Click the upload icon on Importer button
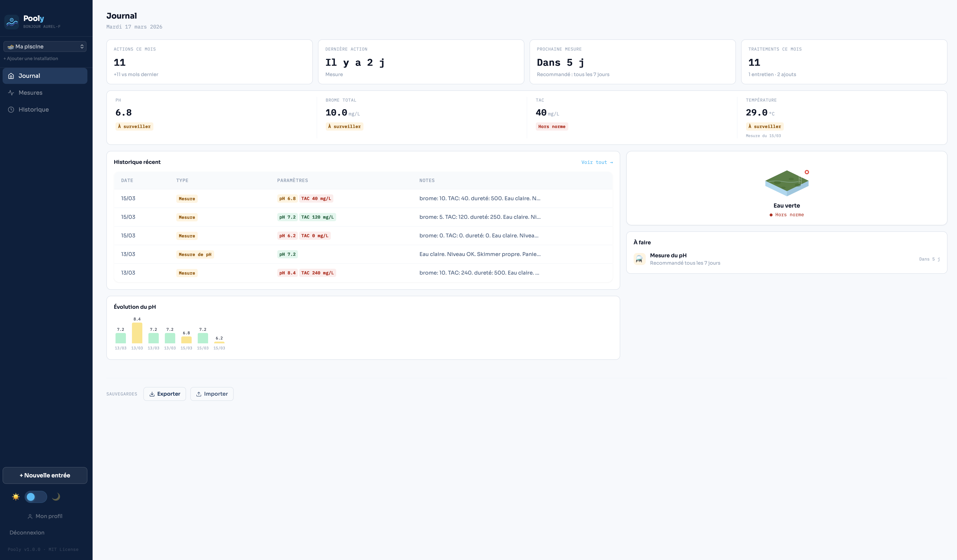This screenshot has width=957, height=560. coord(199,394)
